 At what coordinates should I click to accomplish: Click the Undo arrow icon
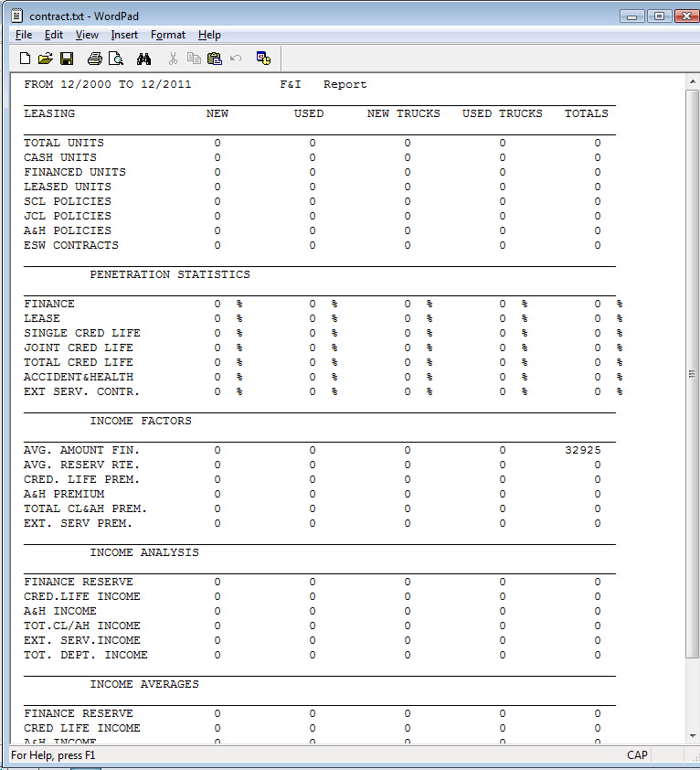[236, 59]
